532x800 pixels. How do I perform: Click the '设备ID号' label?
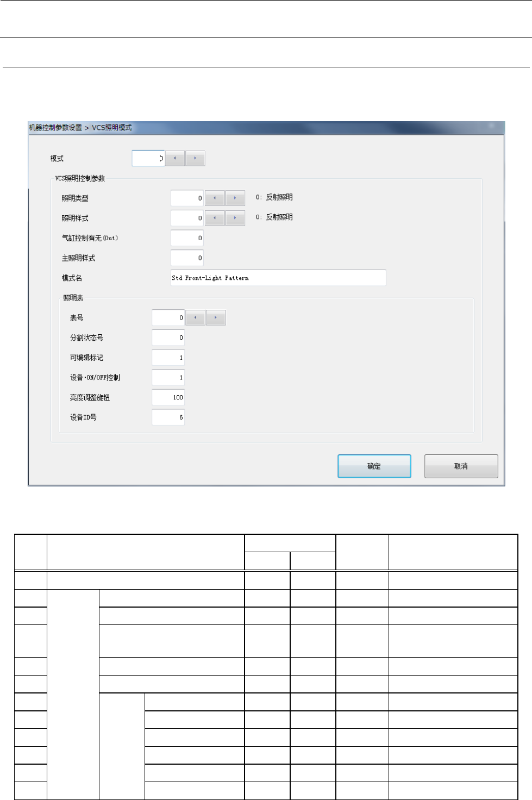pos(83,417)
